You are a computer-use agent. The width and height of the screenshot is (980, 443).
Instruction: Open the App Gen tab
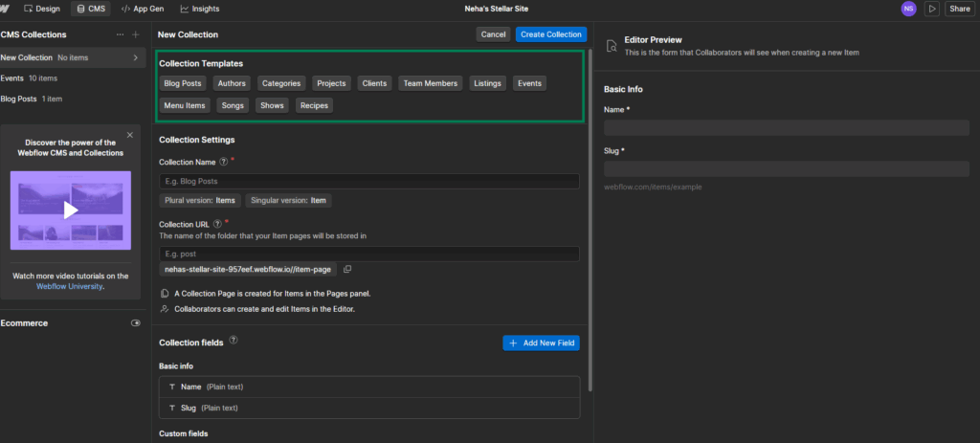pyautogui.click(x=142, y=9)
